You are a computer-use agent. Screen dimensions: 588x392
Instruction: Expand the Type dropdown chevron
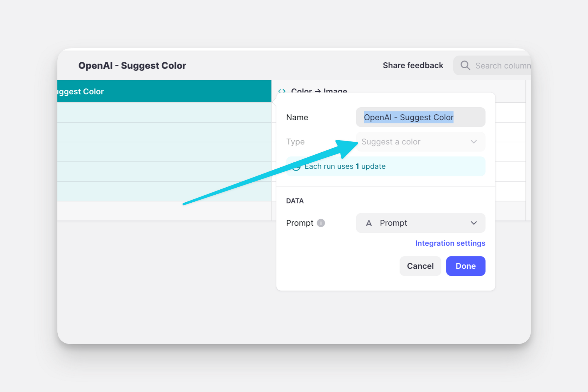[474, 142]
